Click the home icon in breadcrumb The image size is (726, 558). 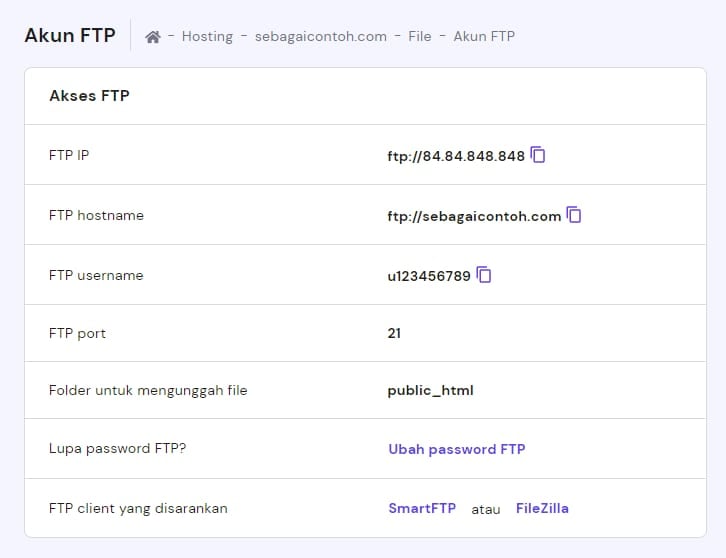point(153,37)
